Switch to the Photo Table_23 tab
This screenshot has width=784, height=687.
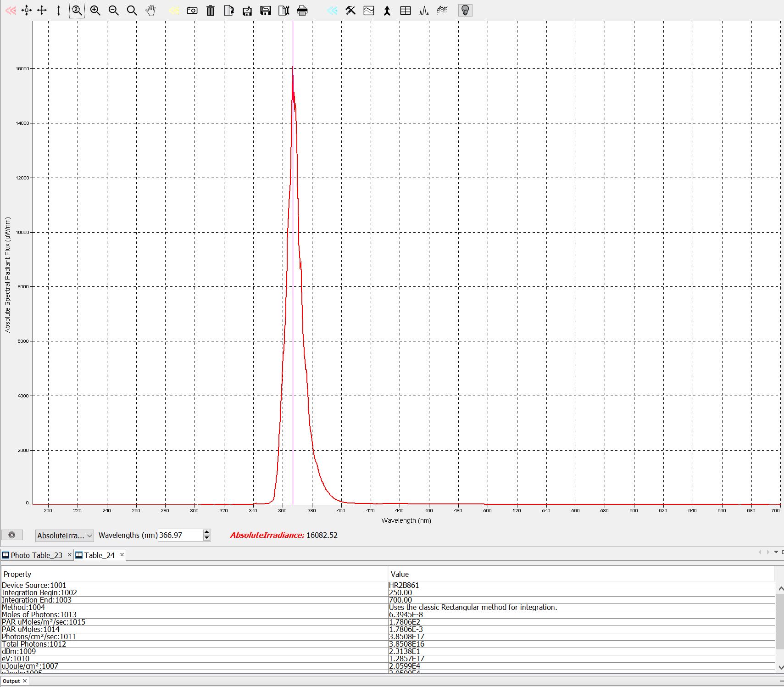(x=36, y=555)
